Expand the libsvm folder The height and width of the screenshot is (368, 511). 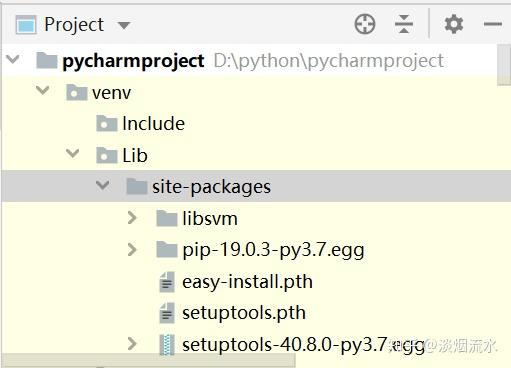[x=132, y=218]
